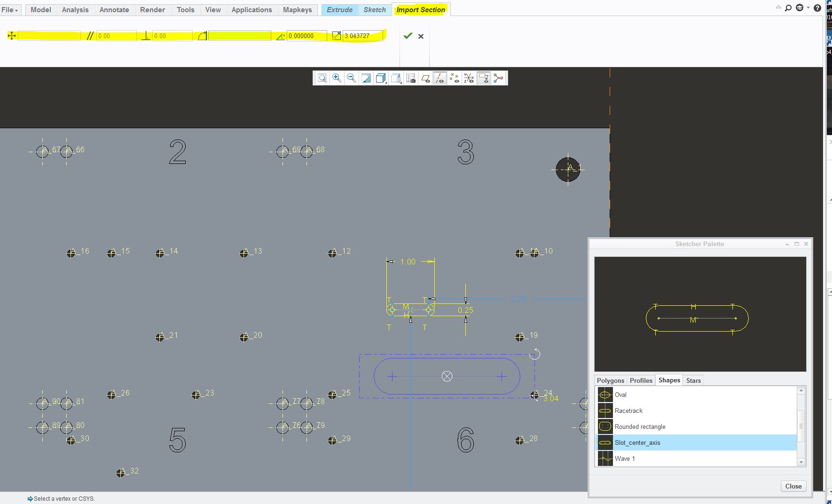
Task: Toggle coordinate system display visibility
Action: [468, 78]
